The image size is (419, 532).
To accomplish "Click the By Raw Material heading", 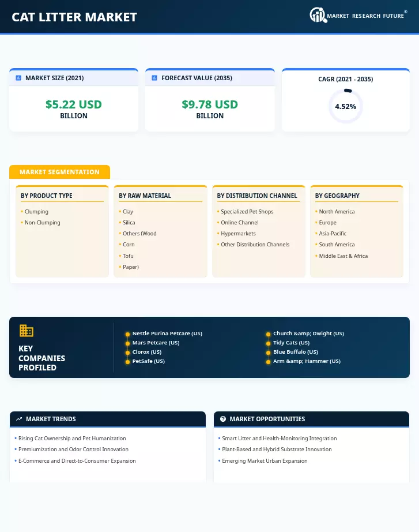I will (x=145, y=196).
